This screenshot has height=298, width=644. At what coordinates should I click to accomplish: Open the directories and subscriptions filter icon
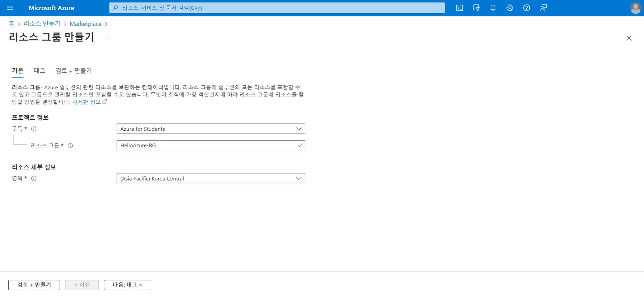pos(476,8)
